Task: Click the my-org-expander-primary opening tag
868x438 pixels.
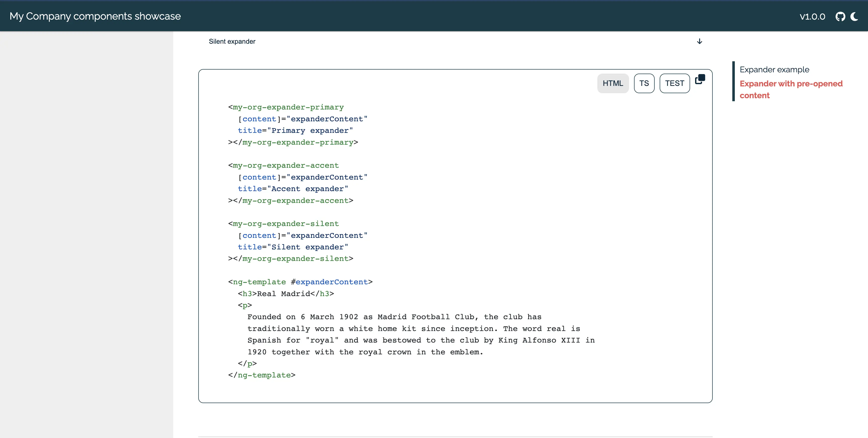Action: pyautogui.click(x=286, y=107)
